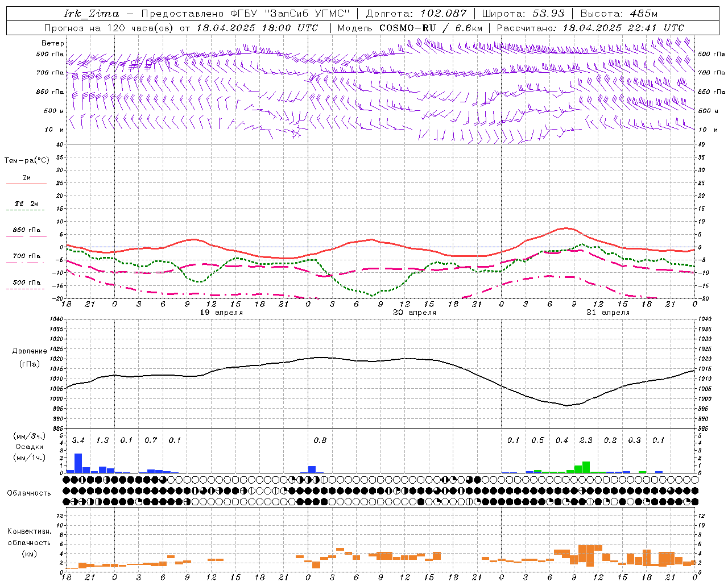Click the elevation value 485м

[643, 14]
